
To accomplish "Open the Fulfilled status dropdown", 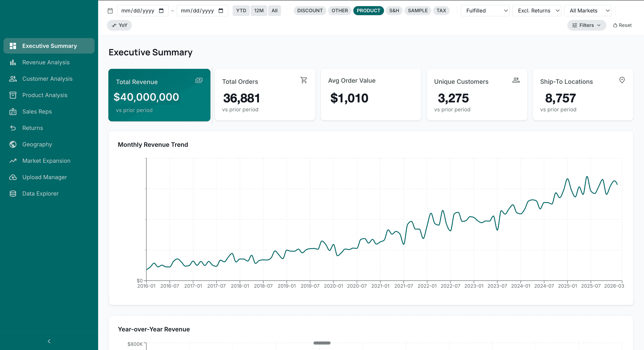I will [x=485, y=10].
